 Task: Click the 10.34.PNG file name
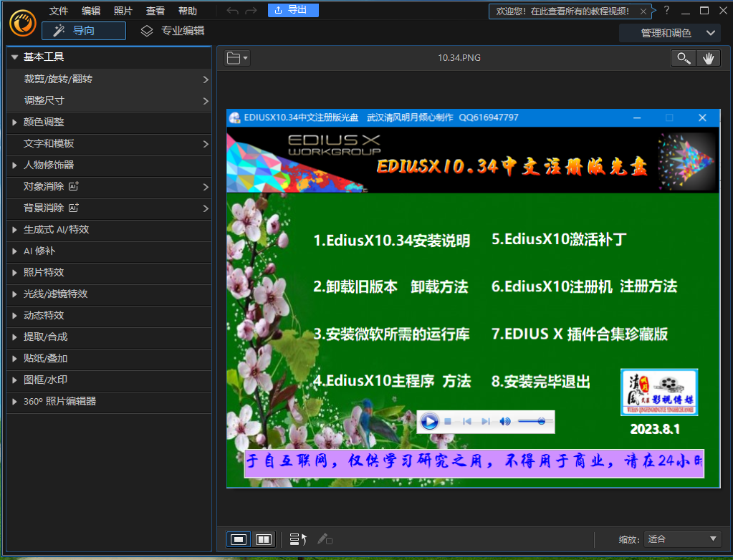point(459,58)
